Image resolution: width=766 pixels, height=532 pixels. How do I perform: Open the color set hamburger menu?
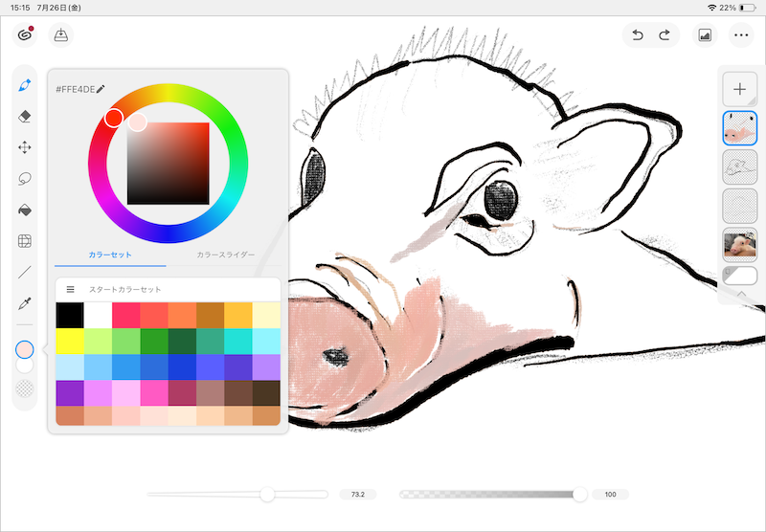(x=70, y=289)
